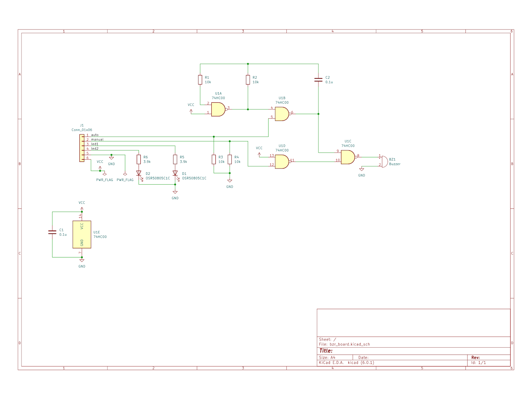Click the U1E power unit symbol

(82, 234)
